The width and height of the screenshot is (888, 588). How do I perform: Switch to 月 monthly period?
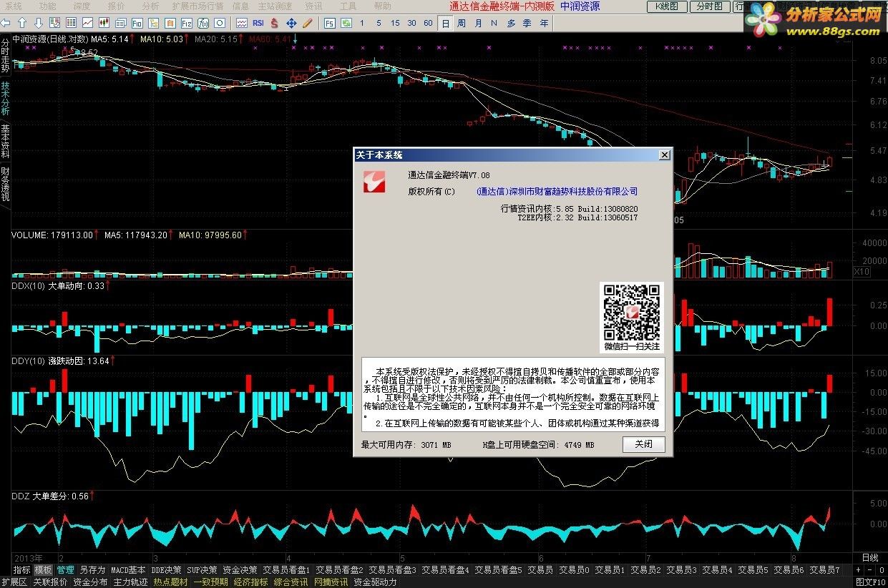click(x=478, y=23)
